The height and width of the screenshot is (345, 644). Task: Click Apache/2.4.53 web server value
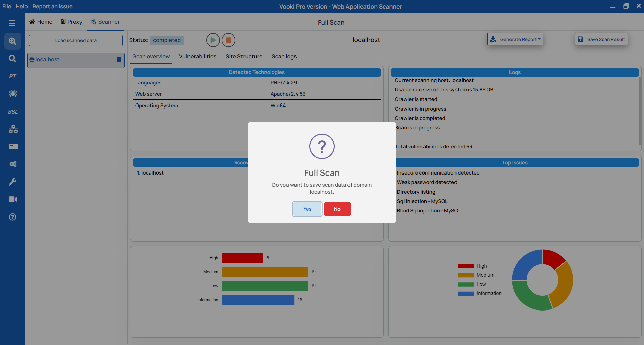point(288,94)
